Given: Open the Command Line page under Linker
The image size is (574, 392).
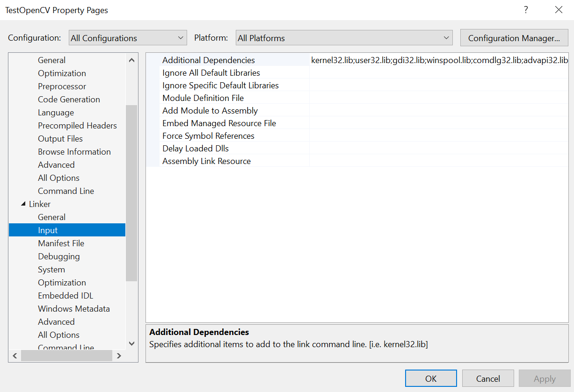Looking at the screenshot, I should [66, 347].
